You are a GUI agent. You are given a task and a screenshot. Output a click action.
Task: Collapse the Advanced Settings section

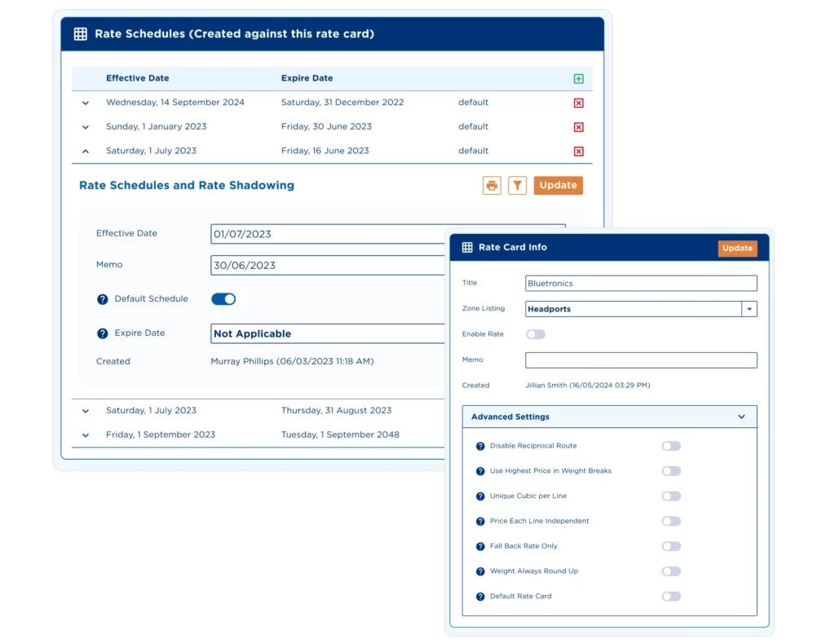742,416
